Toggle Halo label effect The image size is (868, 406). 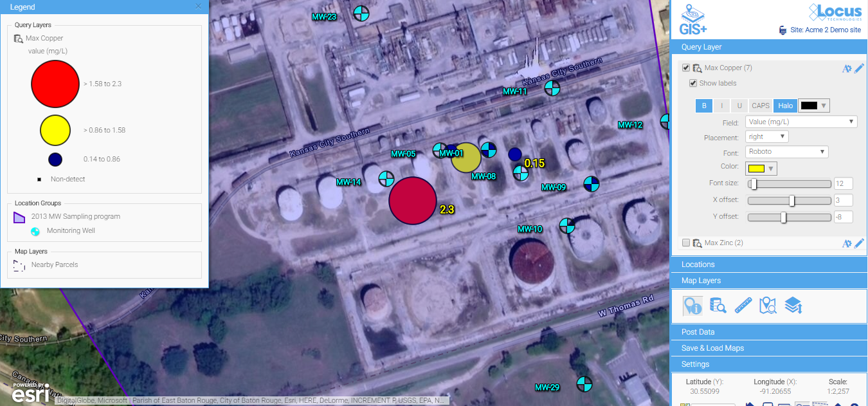[x=785, y=106]
